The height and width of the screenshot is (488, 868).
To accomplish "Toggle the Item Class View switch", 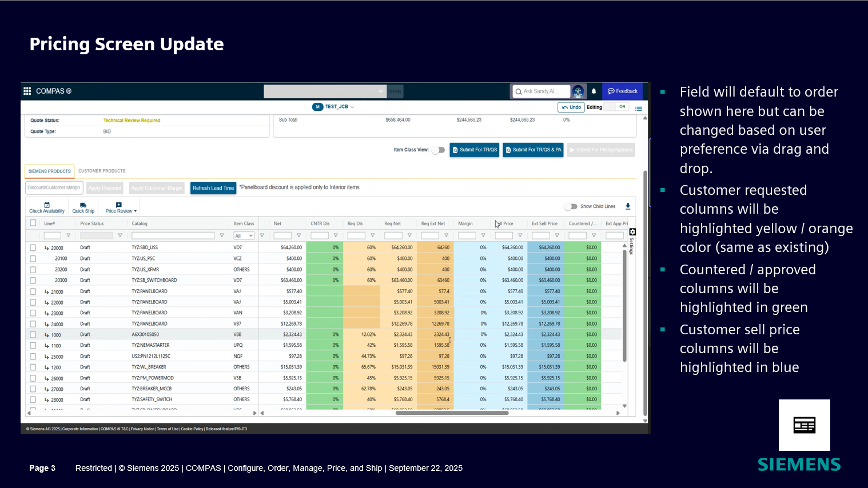I will pos(439,150).
